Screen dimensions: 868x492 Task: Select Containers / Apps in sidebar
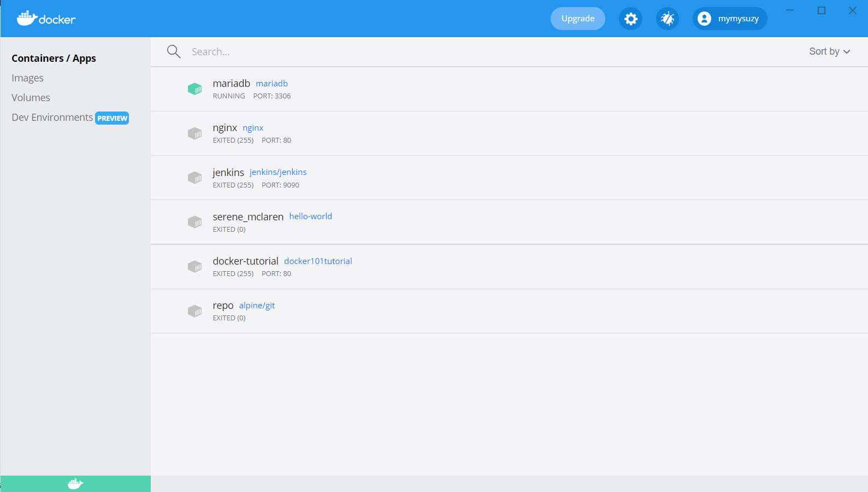click(x=54, y=58)
